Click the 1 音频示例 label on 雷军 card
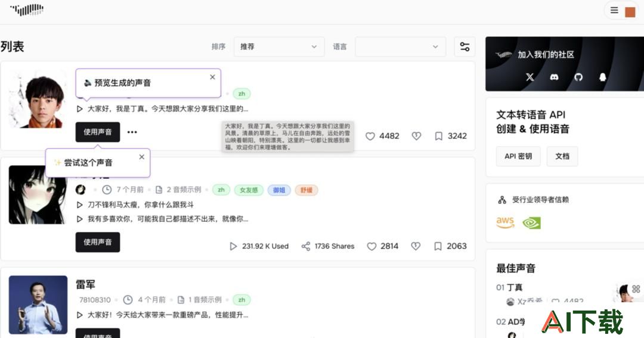Viewport: 644px width, 338px height. 205,300
